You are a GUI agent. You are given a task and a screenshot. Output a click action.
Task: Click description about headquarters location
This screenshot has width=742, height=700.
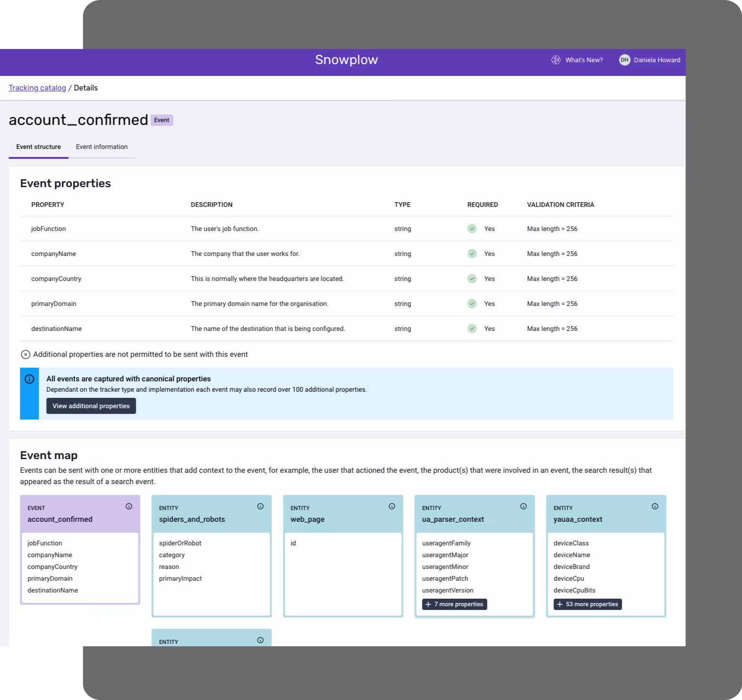[267, 279]
